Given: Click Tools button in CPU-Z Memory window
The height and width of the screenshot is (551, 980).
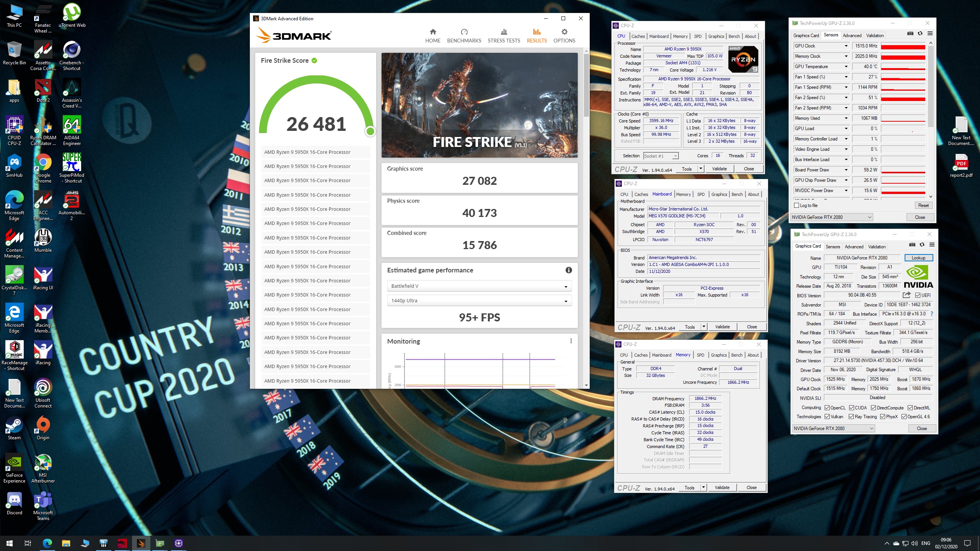Looking at the screenshot, I should pyautogui.click(x=689, y=487).
